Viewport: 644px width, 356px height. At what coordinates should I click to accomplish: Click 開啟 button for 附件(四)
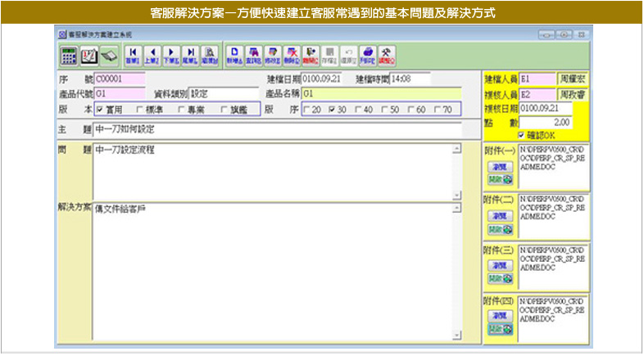(x=499, y=328)
